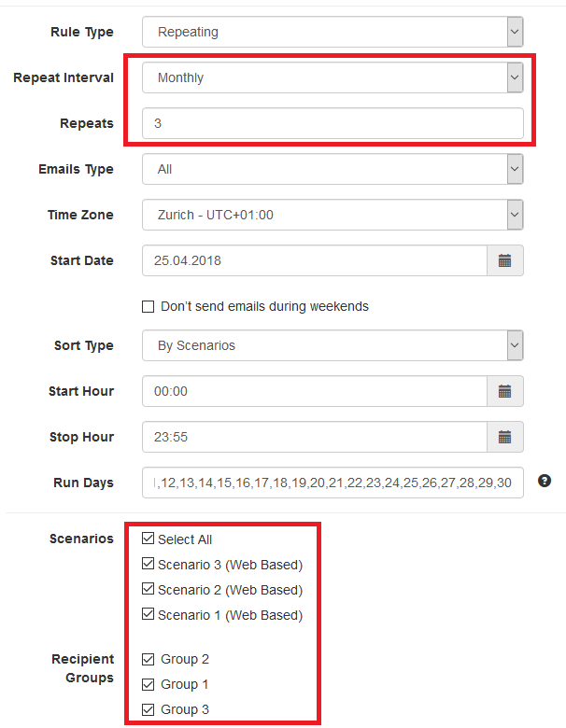
Task: Expand the Repeat Interval Monthly dropdown
Action: point(333,77)
